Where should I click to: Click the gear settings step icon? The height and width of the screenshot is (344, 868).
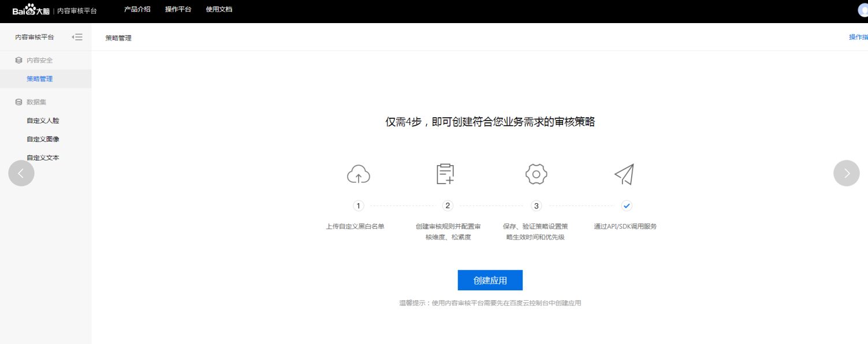[536, 174]
